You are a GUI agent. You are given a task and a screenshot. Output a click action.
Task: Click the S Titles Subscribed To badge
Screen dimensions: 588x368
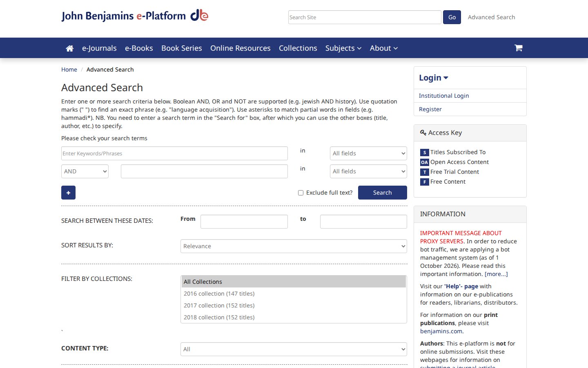point(425,153)
